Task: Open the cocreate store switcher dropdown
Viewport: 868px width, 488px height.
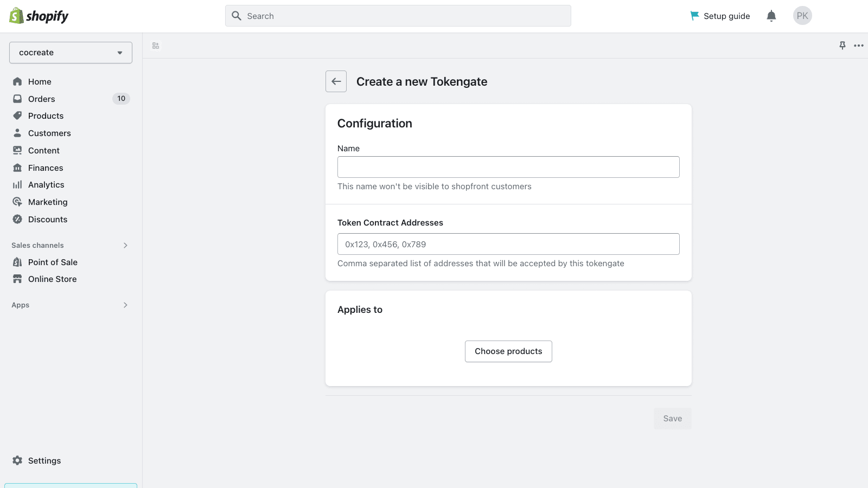Action: click(71, 53)
